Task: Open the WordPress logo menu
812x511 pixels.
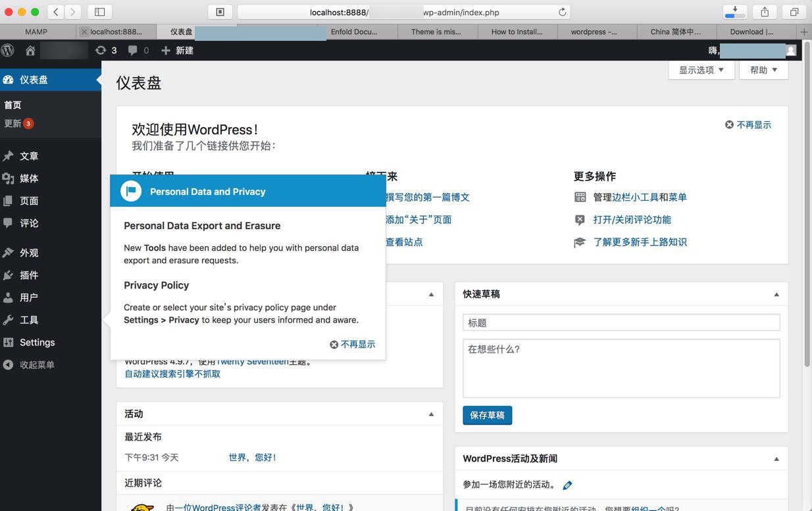Action: click(8, 50)
